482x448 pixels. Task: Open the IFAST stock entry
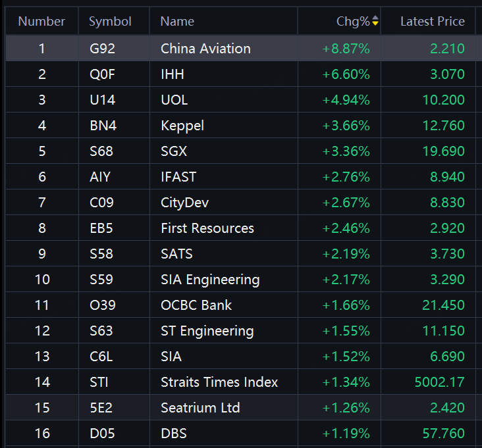(x=178, y=177)
